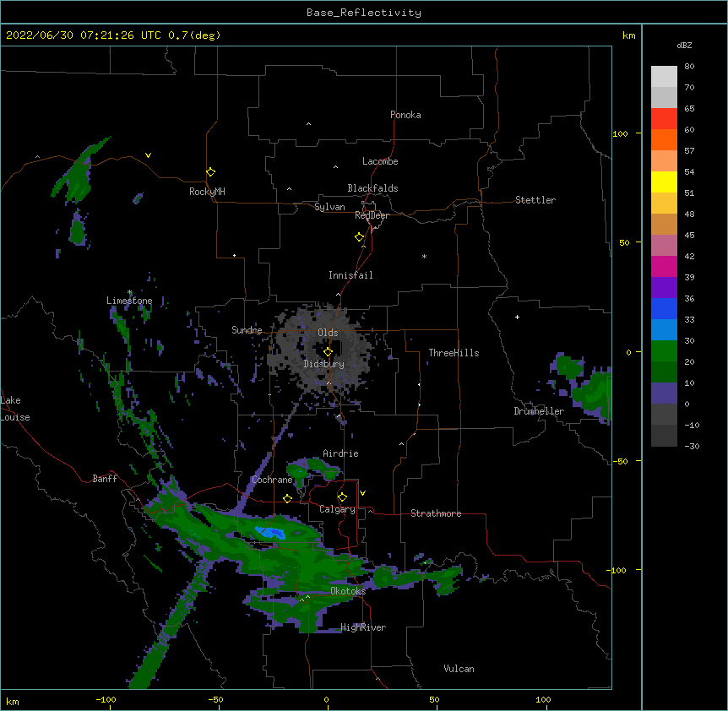Click the Stettler label
The height and width of the screenshot is (711, 728).
tap(535, 200)
